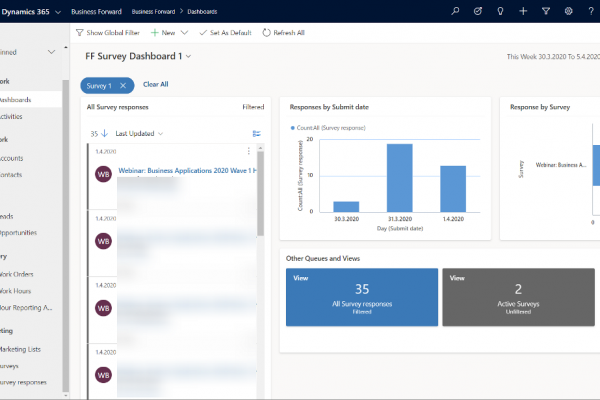Click the first WB avatar dated 1.4.2020
This screenshot has height=400, width=600.
(x=103, y=174)
